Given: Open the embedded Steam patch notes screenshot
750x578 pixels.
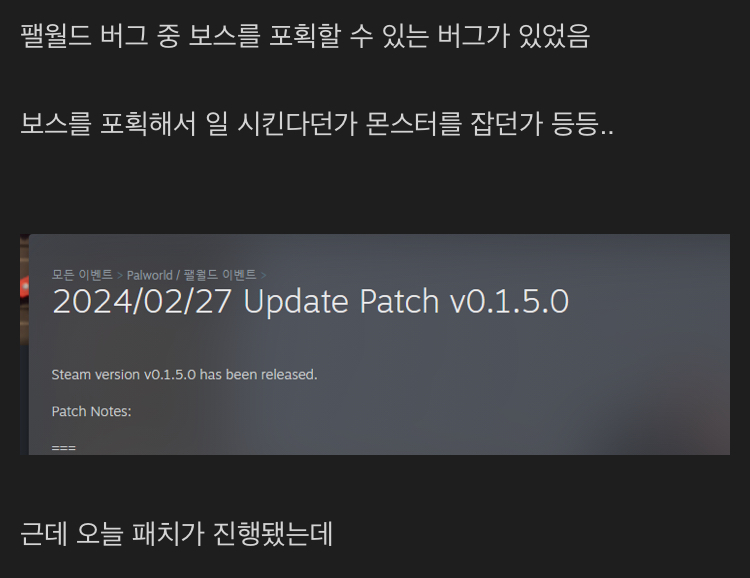Looking at the screenshot, I should 375,345.
